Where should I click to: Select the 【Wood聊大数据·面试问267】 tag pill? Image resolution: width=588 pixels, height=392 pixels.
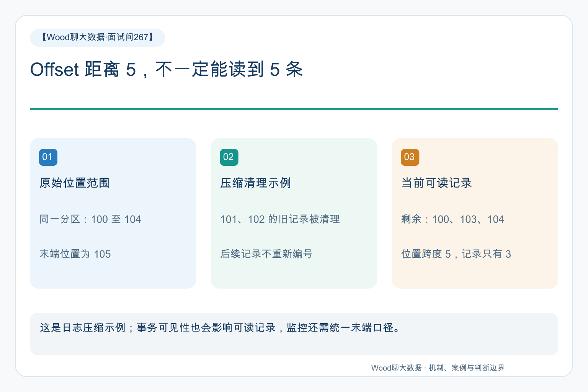pyautogui.click(x=98, y=38)
